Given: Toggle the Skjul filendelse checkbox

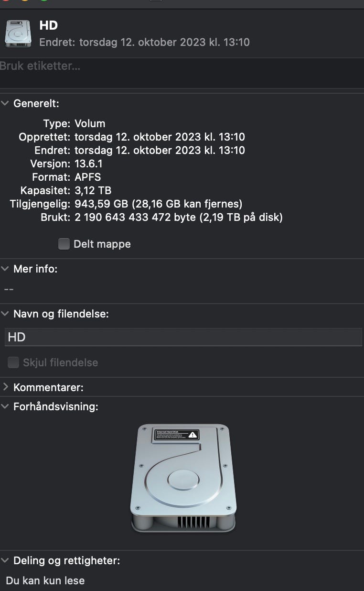Looking at the screenshot, I should pyautogui.click(x=13, y=362).
